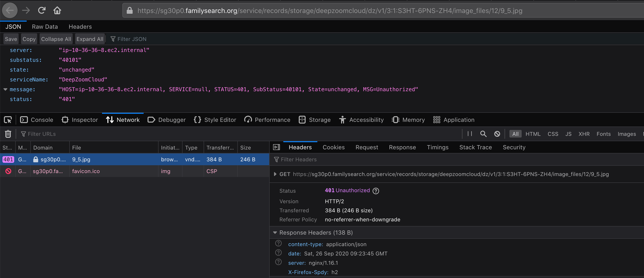This screenshot has width=644, height=278.
Task: Enable request blocking via the block icon
Action: (497, 134)
